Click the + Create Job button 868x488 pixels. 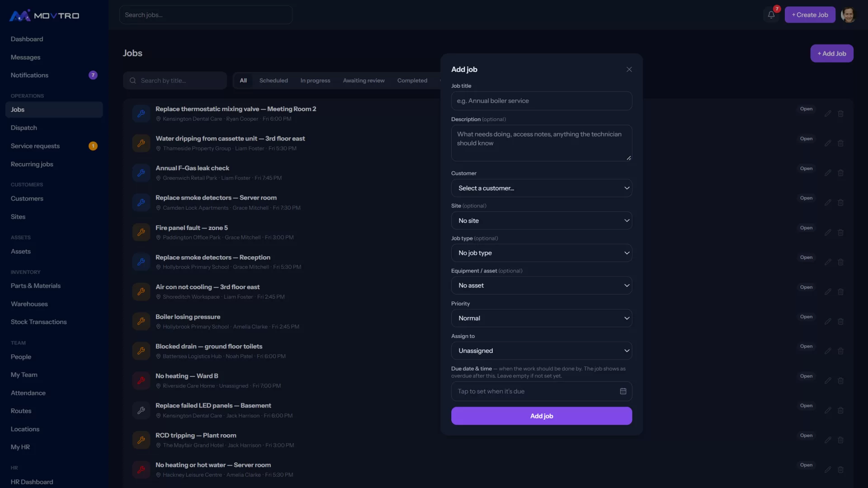[810, 14]
